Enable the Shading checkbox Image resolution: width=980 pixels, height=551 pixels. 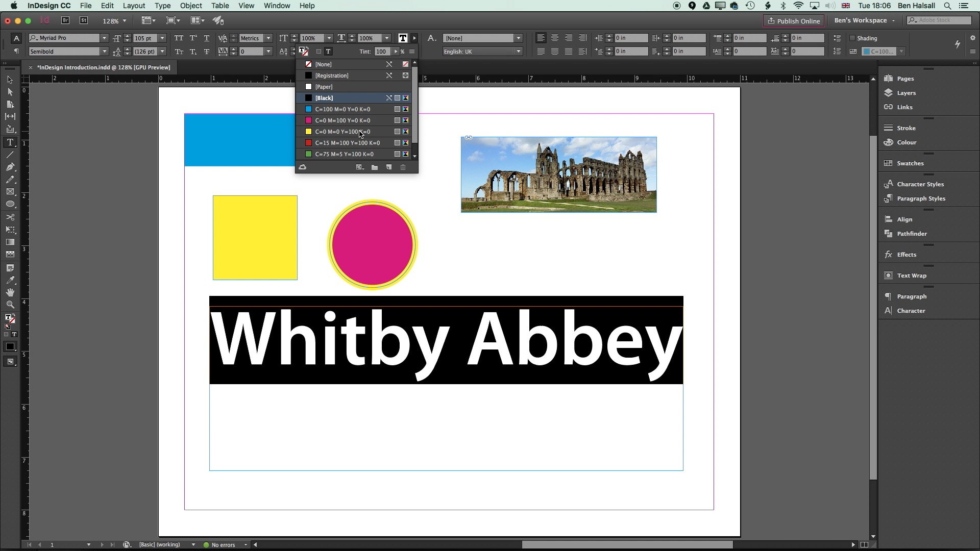click(852, 38)
